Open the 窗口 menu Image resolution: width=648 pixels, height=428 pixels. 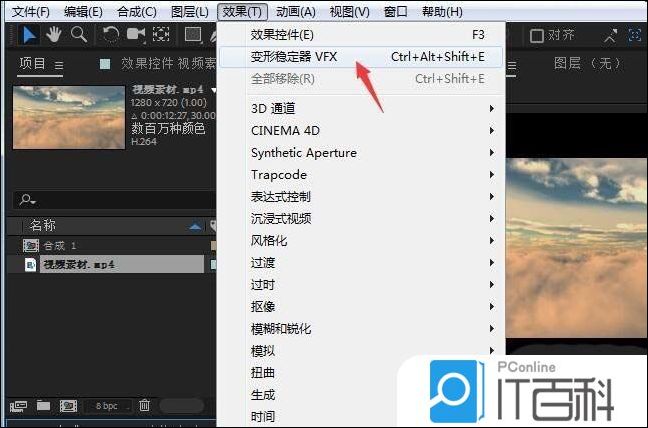(x=395, y=12)
